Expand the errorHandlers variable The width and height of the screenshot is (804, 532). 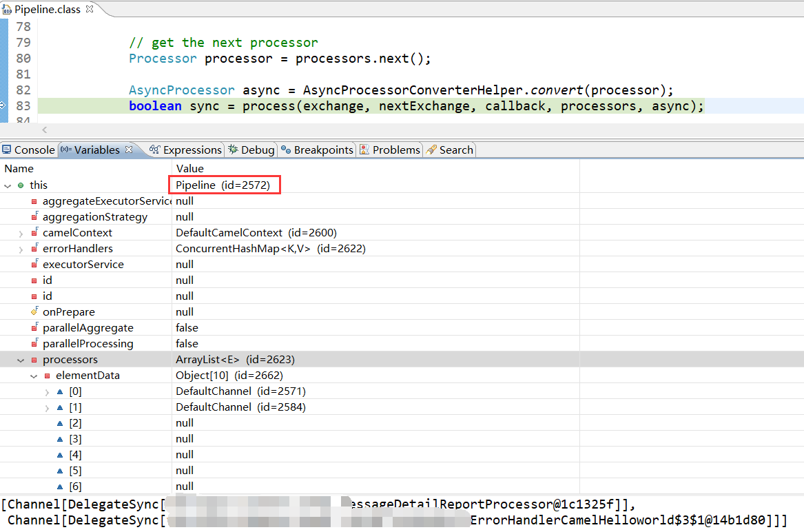[21, 249]
